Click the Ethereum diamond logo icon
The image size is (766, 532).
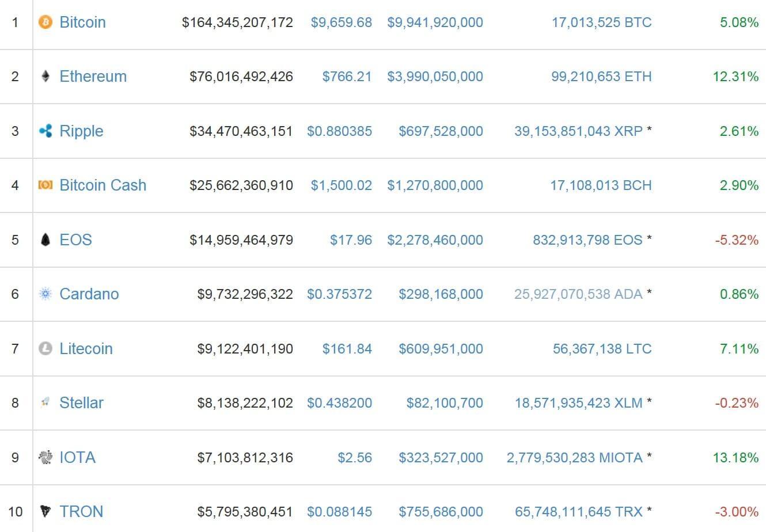pyautogui.click(x=45, y=77)
